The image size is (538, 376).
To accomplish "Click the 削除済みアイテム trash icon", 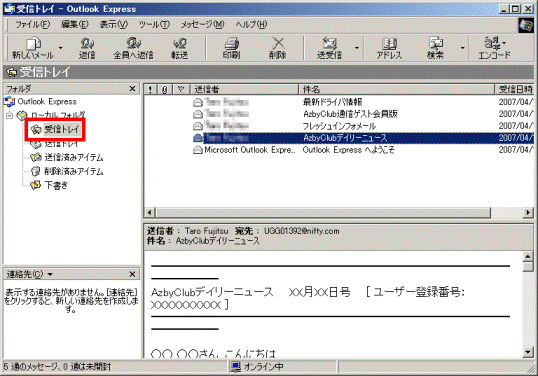I will (36, 171).
